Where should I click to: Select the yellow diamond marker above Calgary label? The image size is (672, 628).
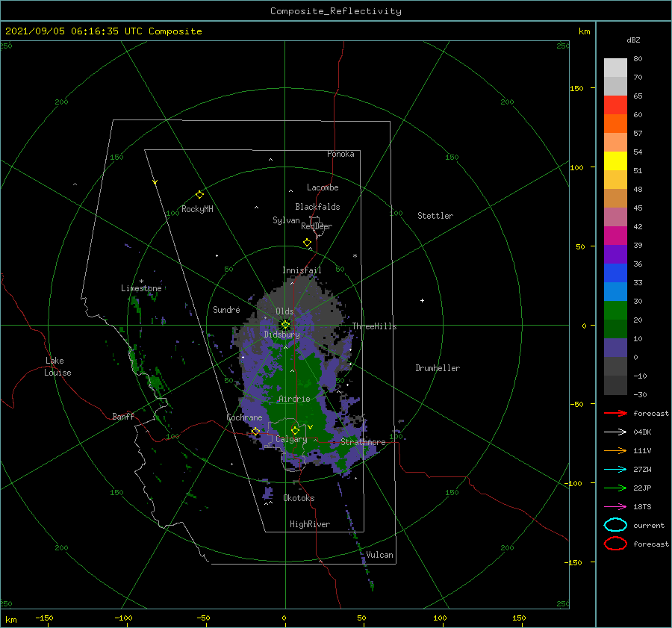(x=295, y=430)
